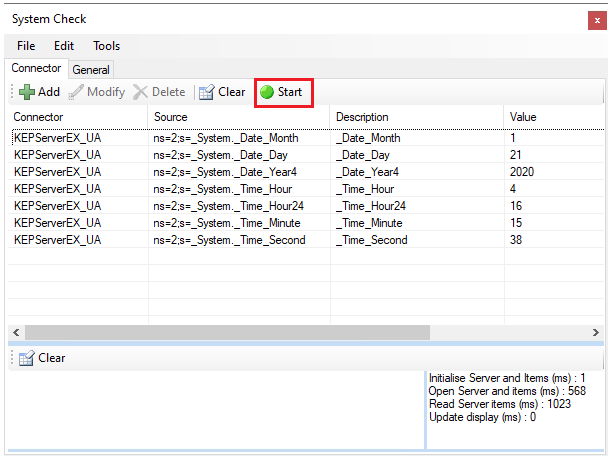The width and height of the screenshot is (613, 459).
Task: Close the System Check window
Action: (x=597, y=20)
